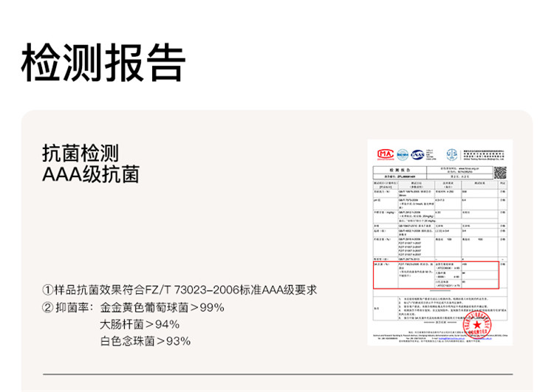Click the 白色念珠菌>93% text
Viewport: 554px width, 392px height.
145,341
